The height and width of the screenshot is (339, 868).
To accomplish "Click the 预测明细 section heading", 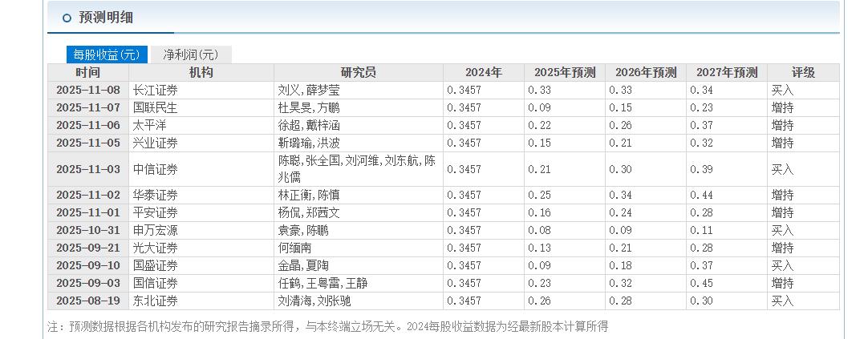I will click(106, 18).
